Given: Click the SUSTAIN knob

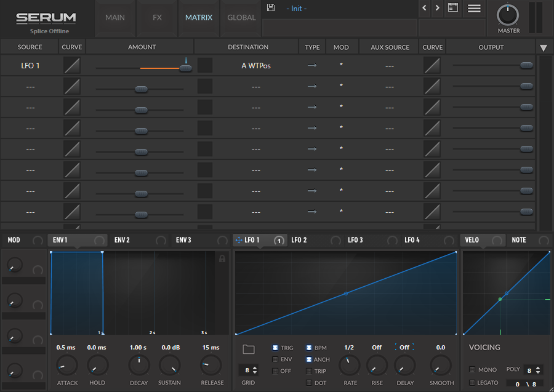Looking at the screenshot, I should (x=170, y=365).
